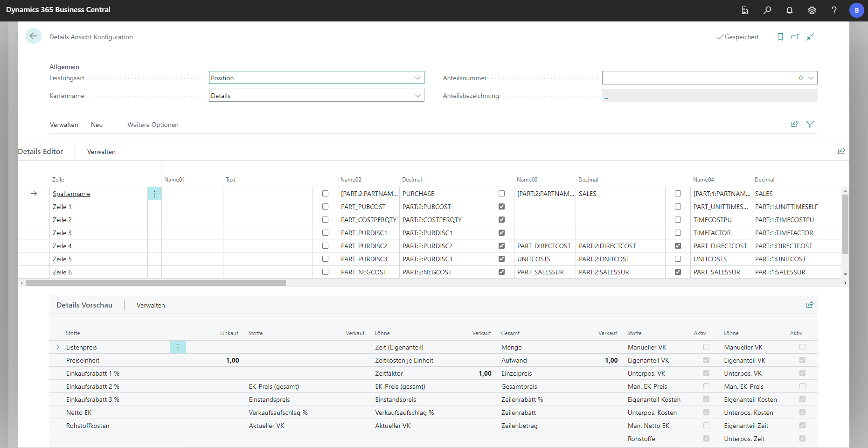This screenshot has height=448, width=868.
Task: Uncheck checkbox before PART_DIRECTCOST under Name04
Action: (678, 246)
